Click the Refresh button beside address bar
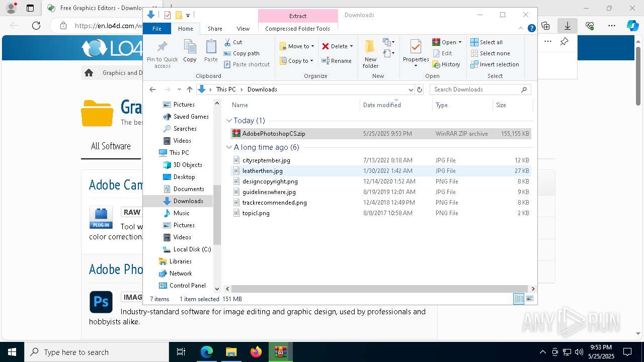This screenshot has width=644, height=362. tap(420, 89)
